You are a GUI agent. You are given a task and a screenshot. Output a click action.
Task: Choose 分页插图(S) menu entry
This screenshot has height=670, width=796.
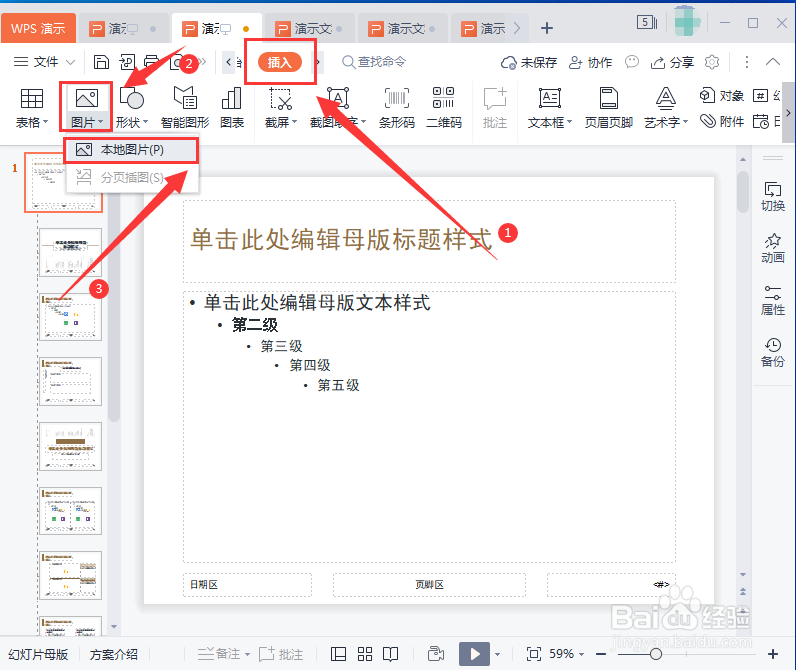click(131, 177)
